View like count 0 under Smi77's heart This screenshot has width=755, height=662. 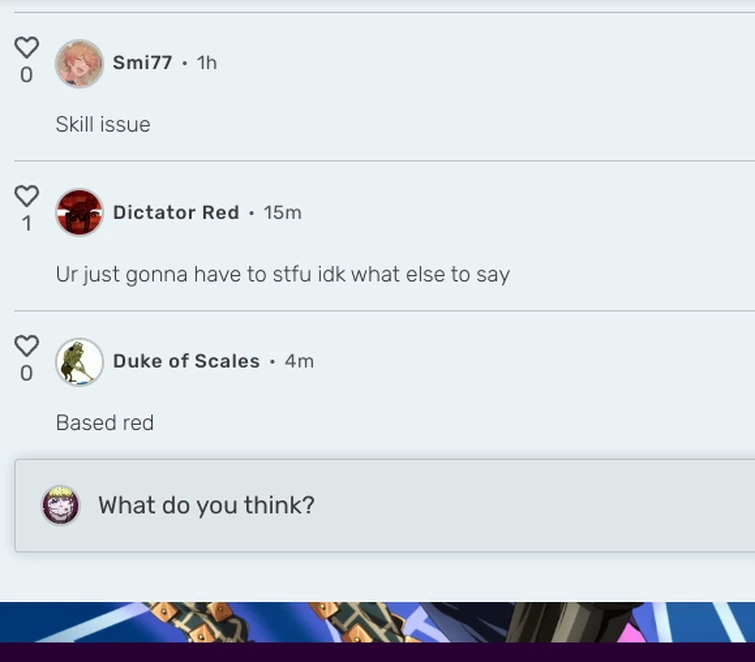(26, 75)
